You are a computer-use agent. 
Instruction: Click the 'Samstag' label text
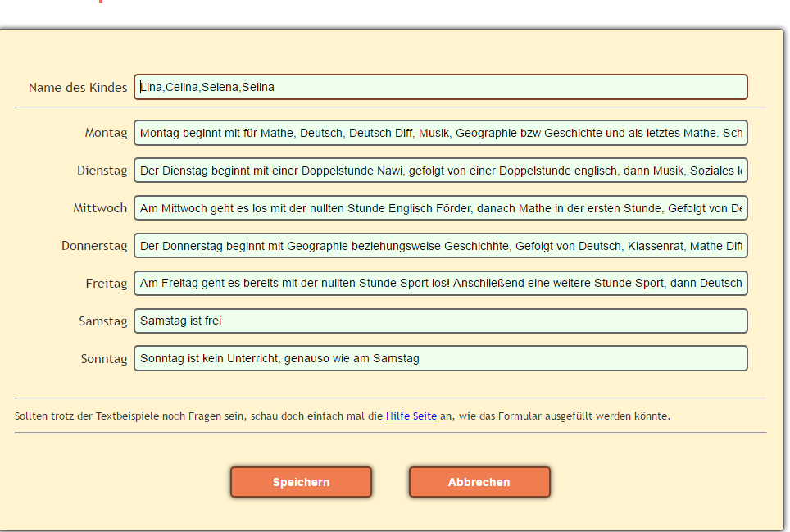tap(103, 321)
